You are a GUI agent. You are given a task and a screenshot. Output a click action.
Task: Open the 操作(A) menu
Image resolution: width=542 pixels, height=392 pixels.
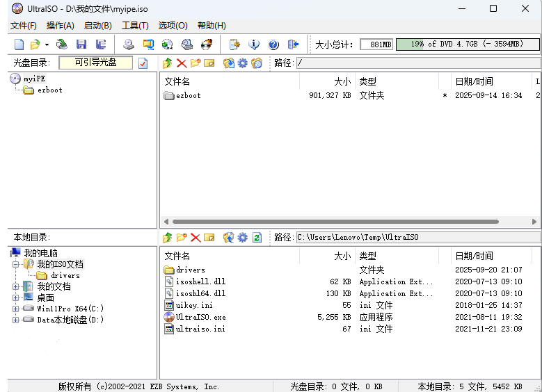pos(60,26)
